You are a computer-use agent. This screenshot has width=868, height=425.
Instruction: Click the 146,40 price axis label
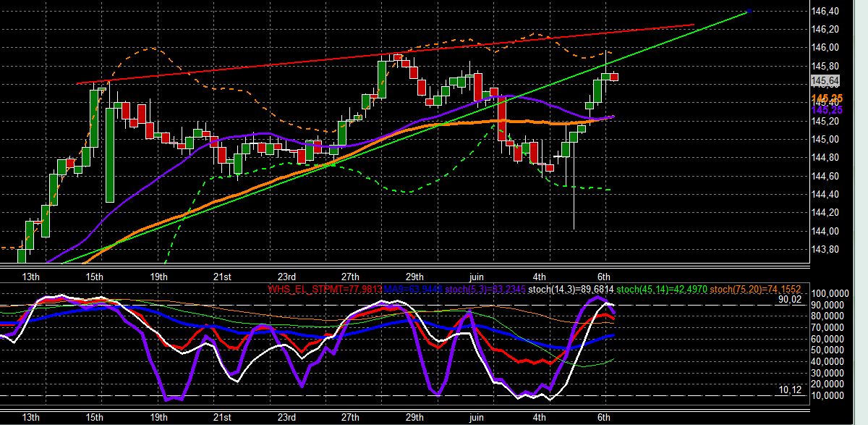pyautogui.click(x=825, y=11)
